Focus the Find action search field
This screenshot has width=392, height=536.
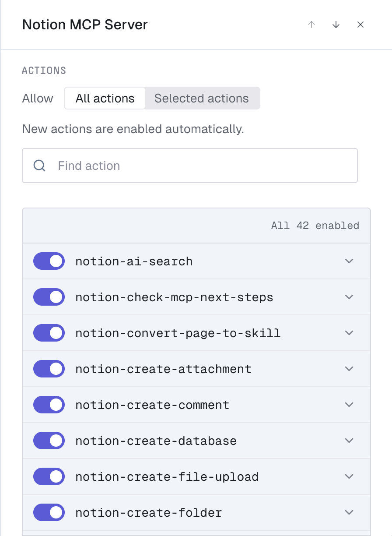click(x=190, y=166)
